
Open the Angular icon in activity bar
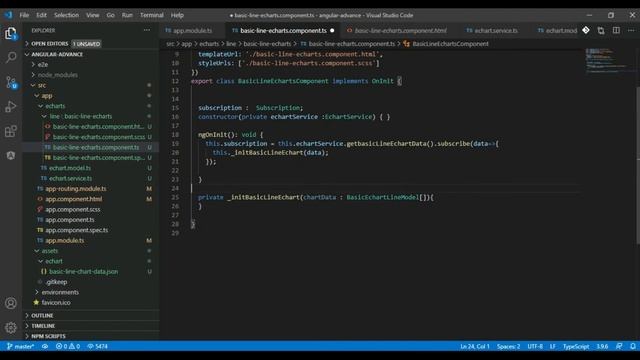point(11,156)
